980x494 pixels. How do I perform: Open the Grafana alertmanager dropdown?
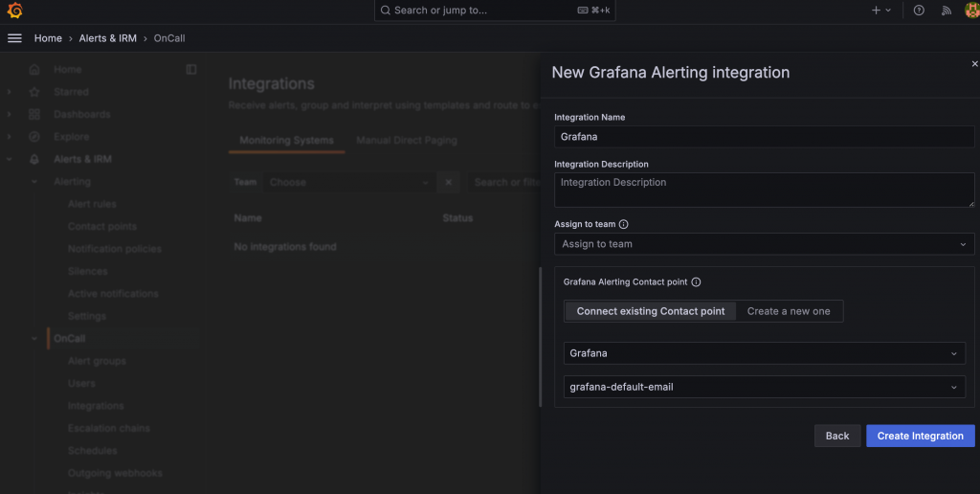pos(764,353)
